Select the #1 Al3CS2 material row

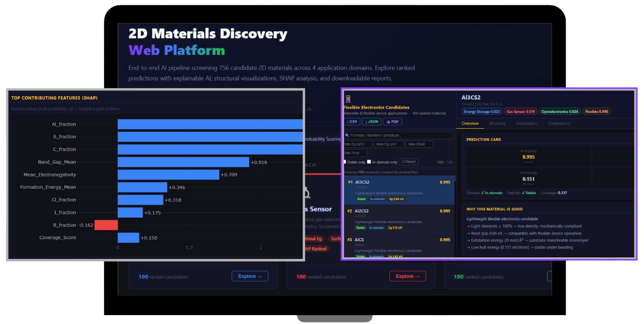pos(399,190)
